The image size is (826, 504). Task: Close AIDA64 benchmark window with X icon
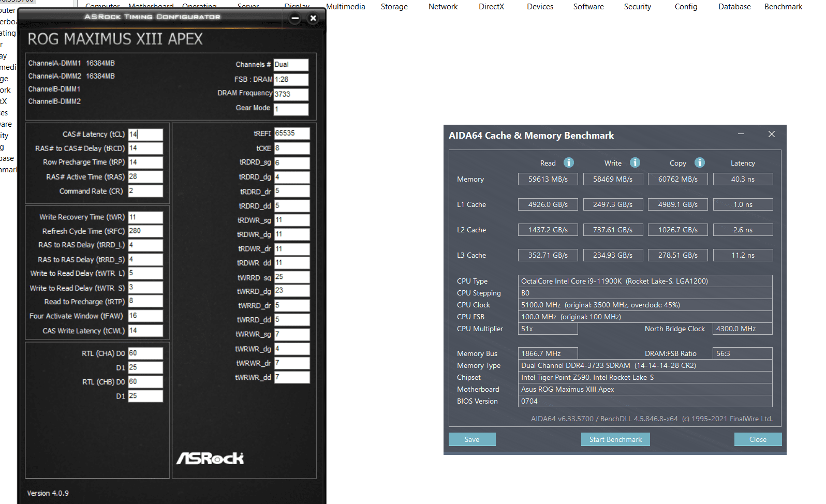(x=772, y=134)
